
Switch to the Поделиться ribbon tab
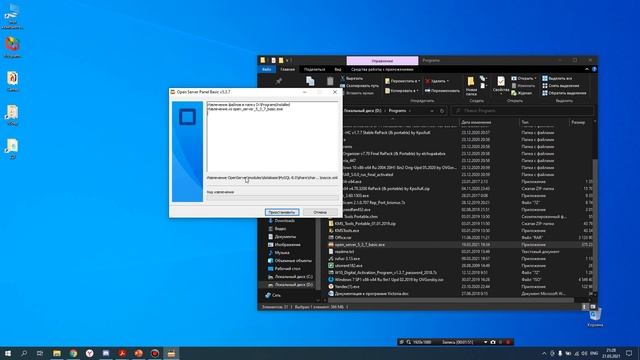coord(314,69)
